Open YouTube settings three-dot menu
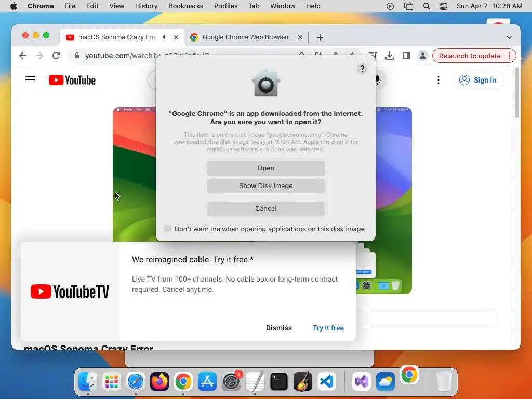The height and width of the screenshot is (399, 532). pyautogui.click(x=438, y=80)
